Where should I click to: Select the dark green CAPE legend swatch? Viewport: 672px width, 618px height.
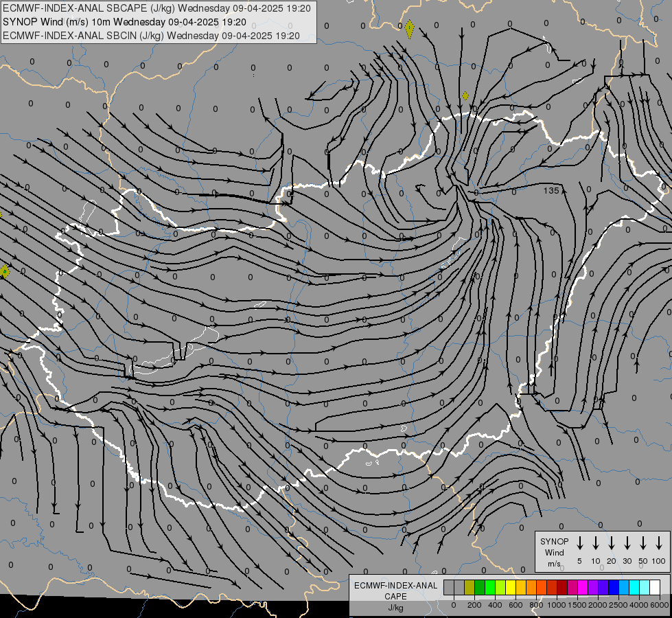(x=480, y=587)
